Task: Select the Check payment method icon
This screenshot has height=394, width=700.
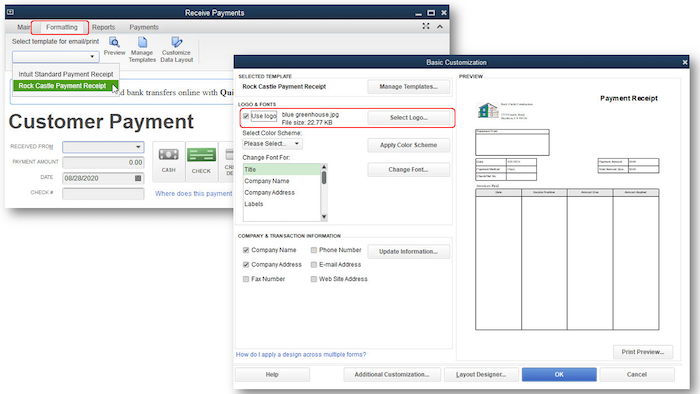Action: click(201, 161)
